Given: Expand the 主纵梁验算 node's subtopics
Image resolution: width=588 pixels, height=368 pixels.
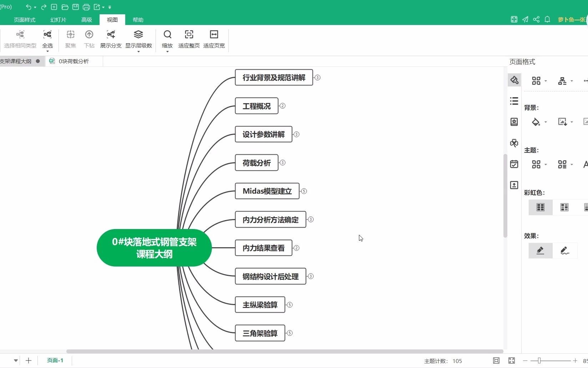Looking at the screenshot, I should pos(290,305).
